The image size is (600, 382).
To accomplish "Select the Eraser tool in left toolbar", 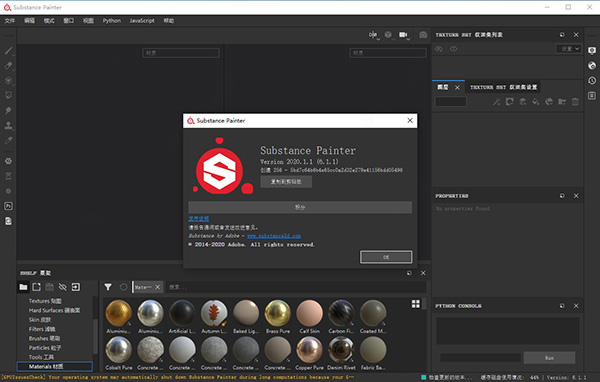I will pos(8,65).
